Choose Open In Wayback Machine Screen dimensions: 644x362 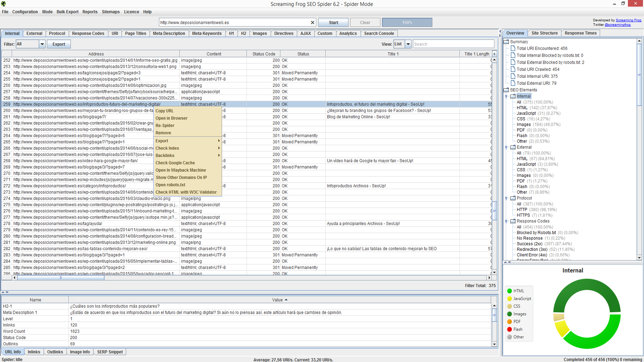(x=187, y=170)
